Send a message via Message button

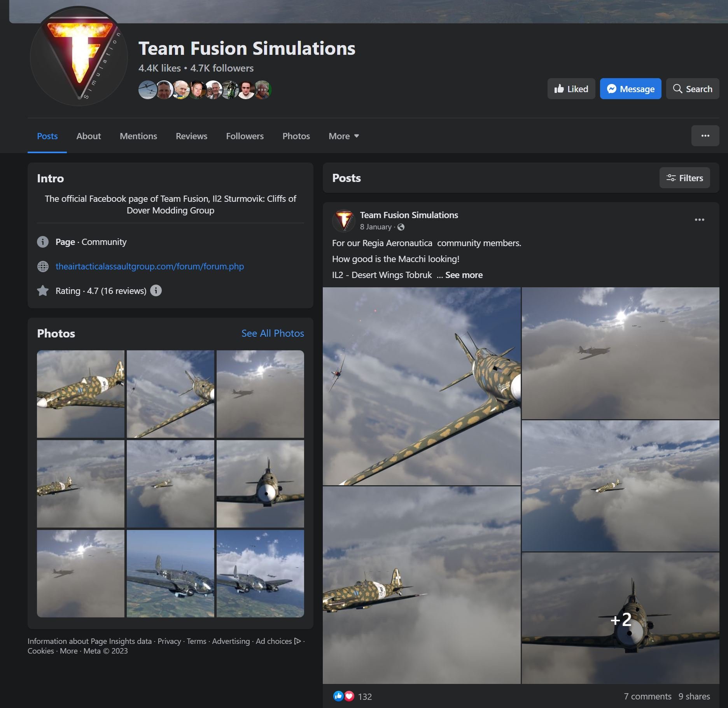pos(630,89)
